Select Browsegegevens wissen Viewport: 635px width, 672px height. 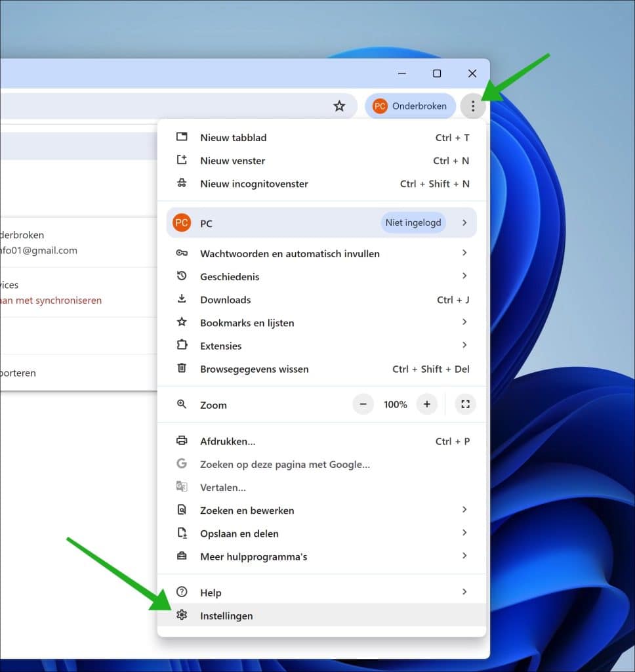coord(322,369)
